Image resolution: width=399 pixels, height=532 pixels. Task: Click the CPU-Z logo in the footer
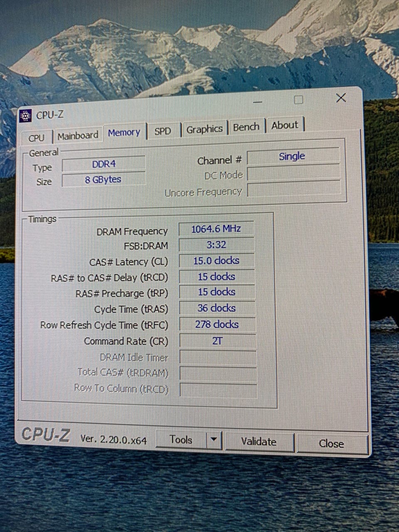tap(46, 435)
